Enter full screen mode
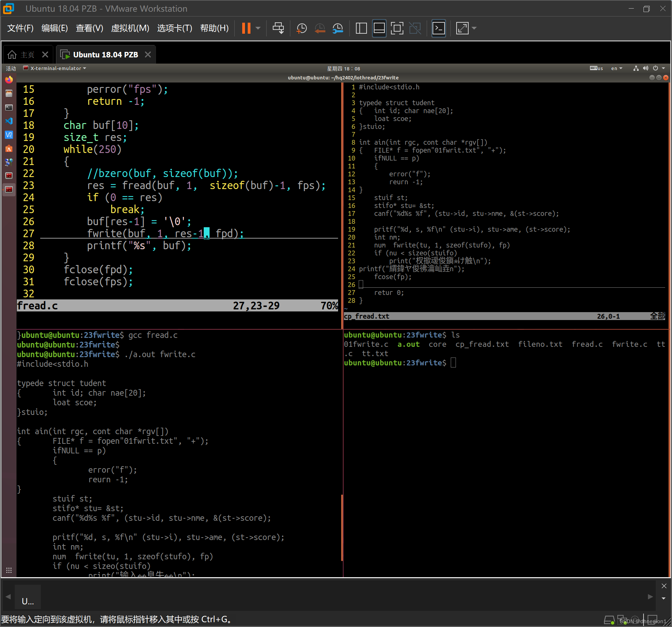Screen dimensions: 672x627 [x=397, y=28]
